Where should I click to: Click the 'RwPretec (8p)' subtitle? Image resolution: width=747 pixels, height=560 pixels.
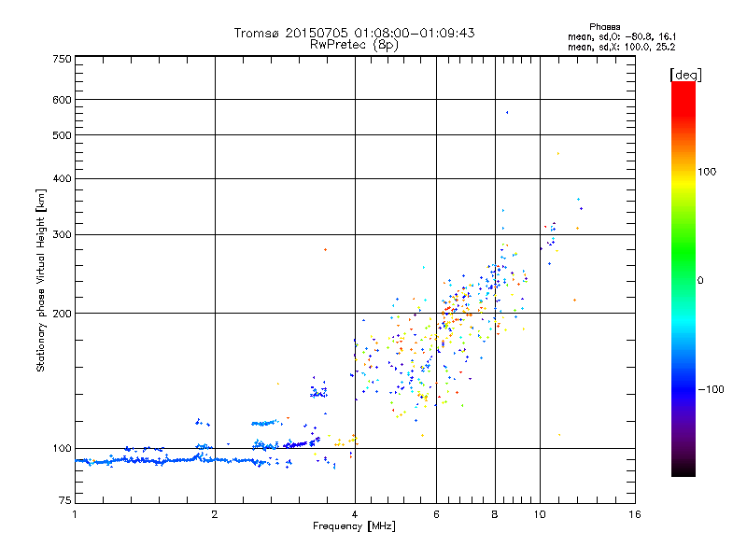click(354, 45)
